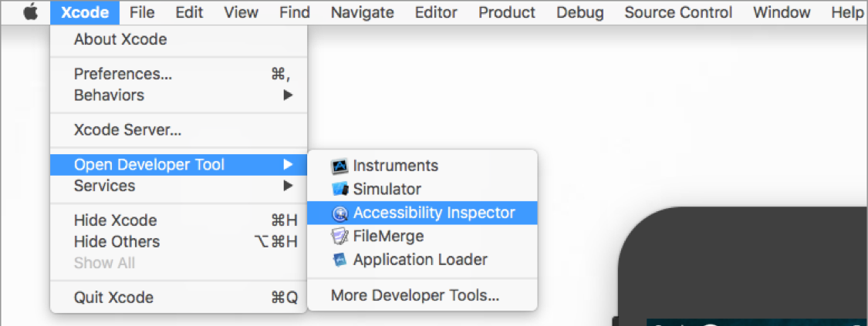Click the Simulator app icon
The image size is (868, 326).
coord(339,189)
